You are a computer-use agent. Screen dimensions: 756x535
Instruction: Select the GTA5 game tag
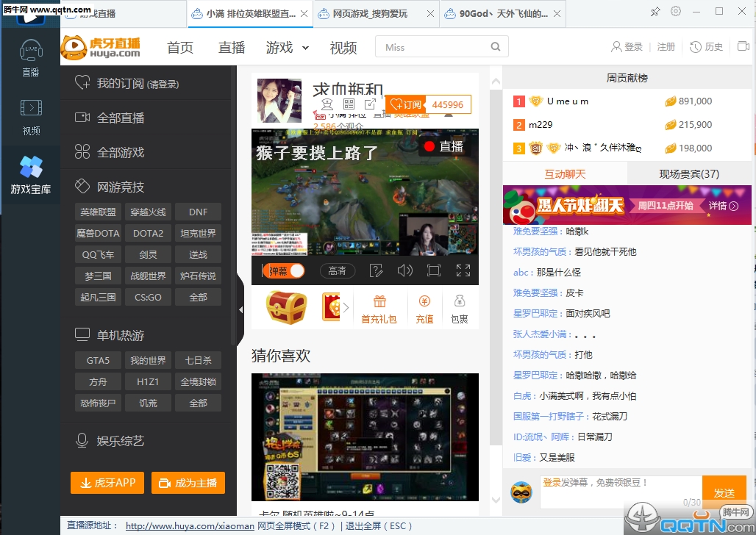pyautogui.click(x=98, y=361)
